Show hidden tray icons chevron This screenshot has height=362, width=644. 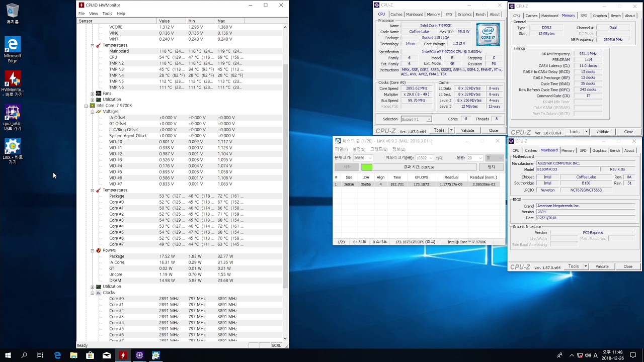coord(572,355)
